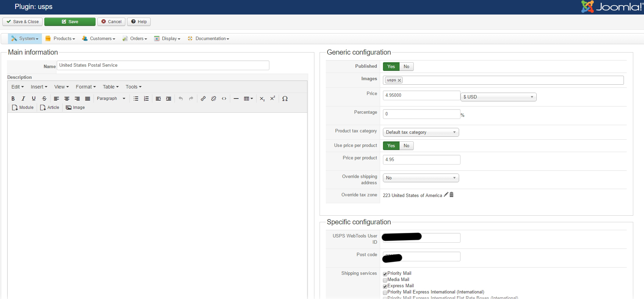Open the $ USD currency dropdown

[x=499, y=97]
